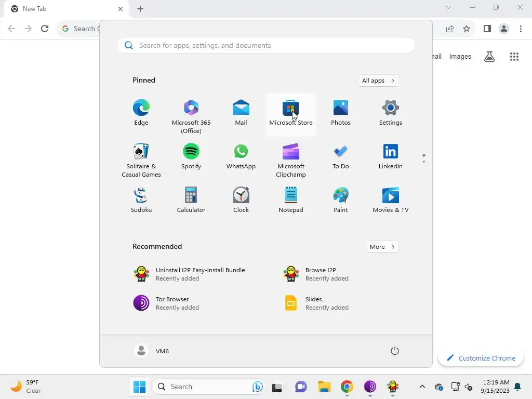
Task: Bookmark this tab with star icon
Action: (x=467, y=29)
